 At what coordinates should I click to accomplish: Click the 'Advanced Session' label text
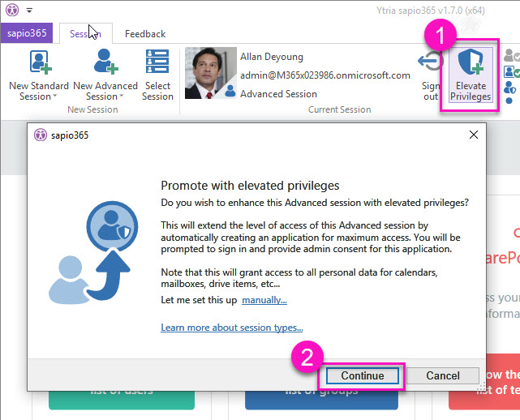point(278,94)
